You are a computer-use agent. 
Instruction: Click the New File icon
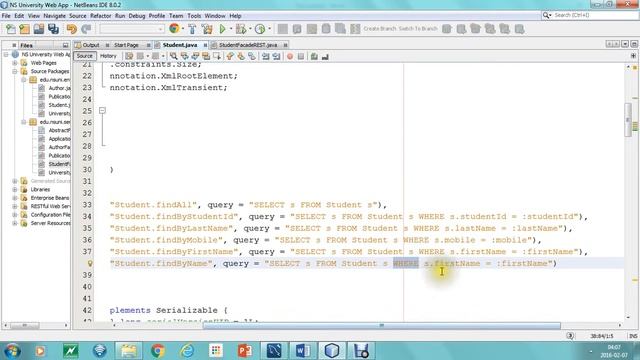coord(11,29)
